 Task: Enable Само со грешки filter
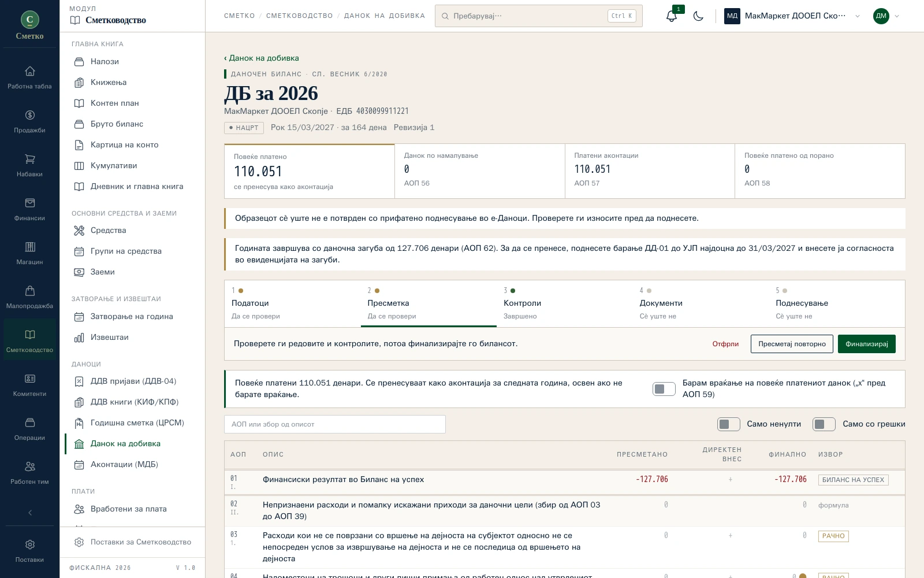tap(824, 424)
